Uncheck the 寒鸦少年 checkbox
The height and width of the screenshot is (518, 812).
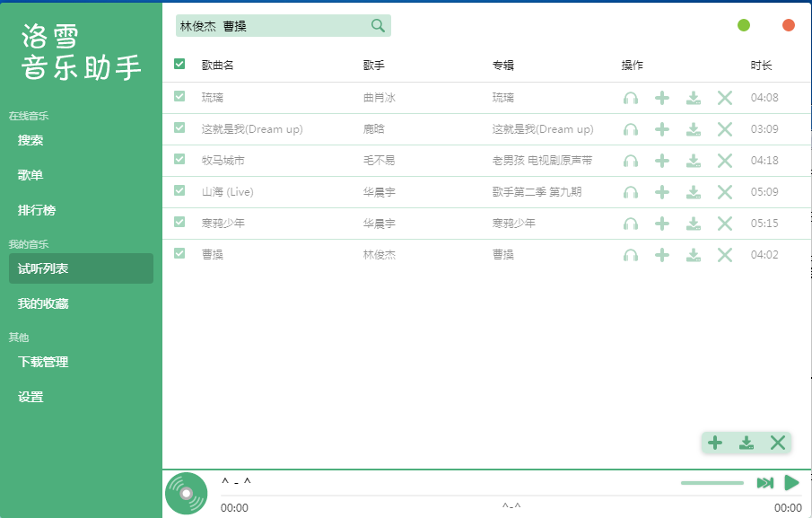pyautogui.click(x=179, y=222)
